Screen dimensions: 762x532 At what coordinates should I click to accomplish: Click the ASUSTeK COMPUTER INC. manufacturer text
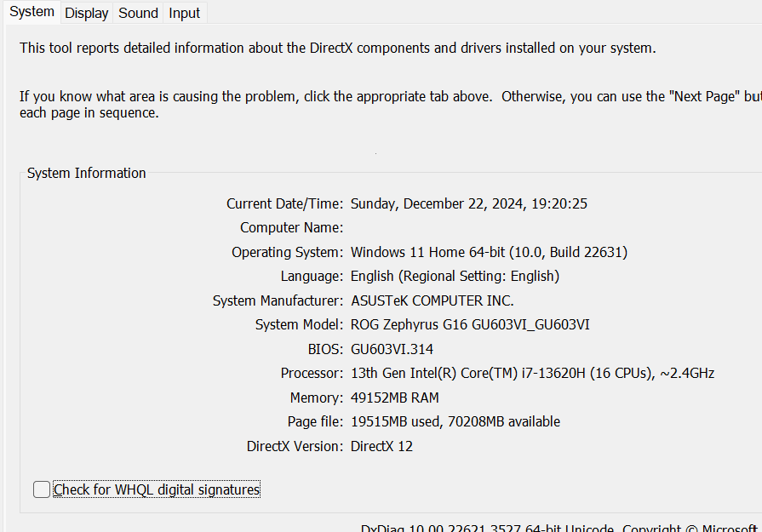coord(433,301)
